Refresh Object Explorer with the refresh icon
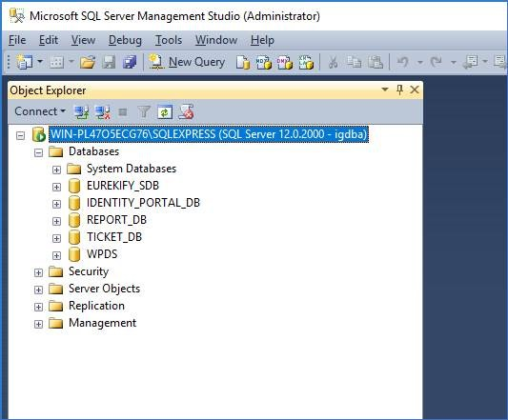This screenshot has height=420, width=508. coord(165,112)
